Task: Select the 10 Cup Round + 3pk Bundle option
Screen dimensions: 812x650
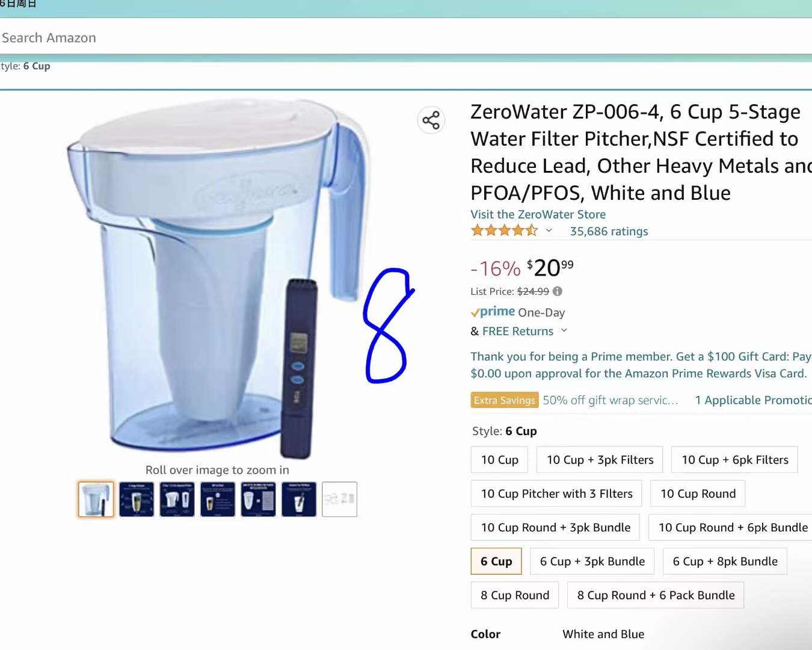Action: (555, 528)
